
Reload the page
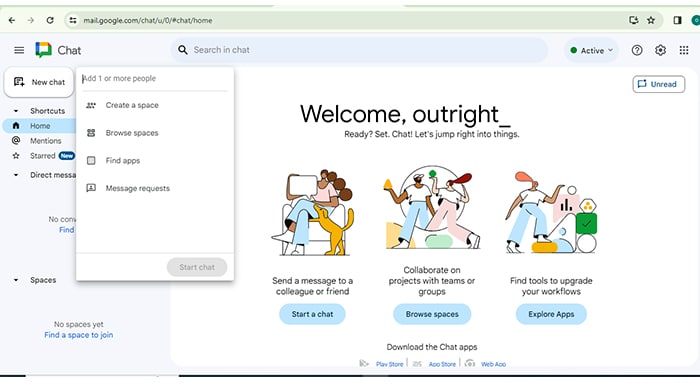point(50,20)
